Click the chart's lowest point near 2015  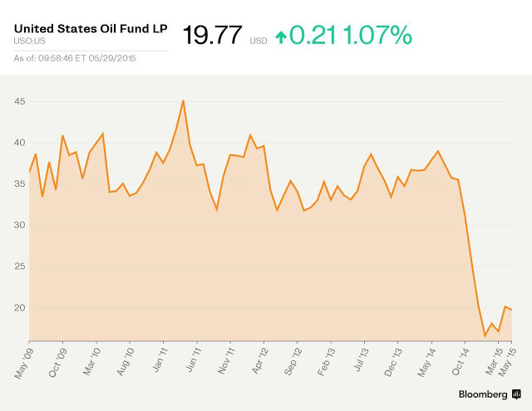click(x=485, y=336)
